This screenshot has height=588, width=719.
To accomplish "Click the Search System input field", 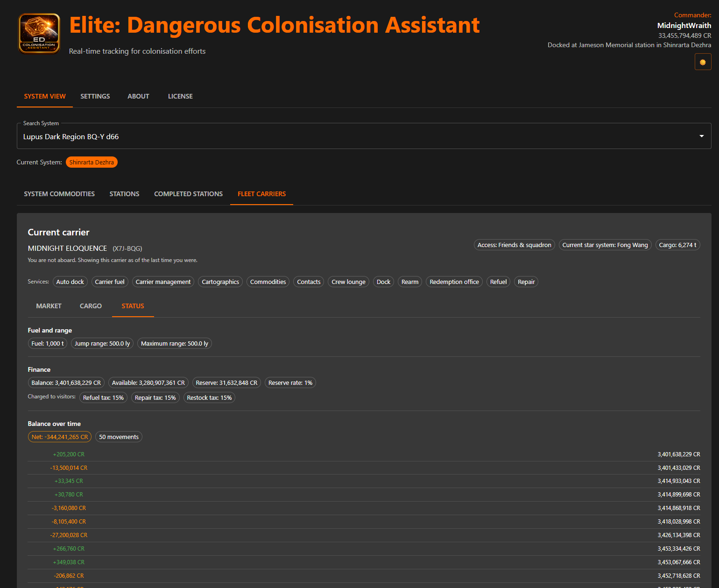I will (x=364, y=136).
